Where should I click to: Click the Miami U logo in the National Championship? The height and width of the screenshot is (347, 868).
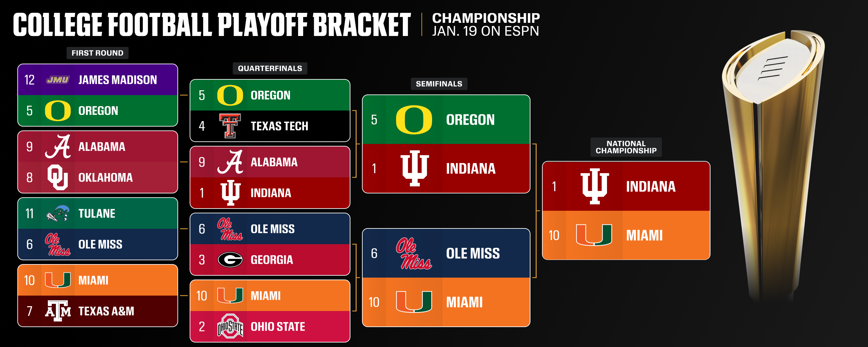click(594, 235)
